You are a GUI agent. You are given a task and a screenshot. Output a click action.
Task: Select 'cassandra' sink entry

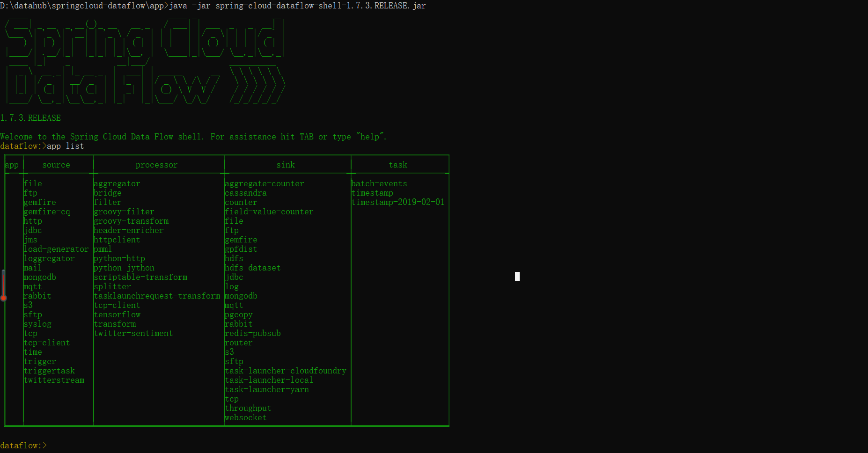(246, 193)
